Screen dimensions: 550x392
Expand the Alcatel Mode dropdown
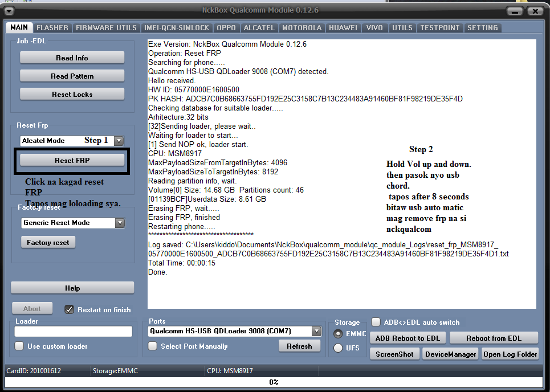tap(119, 141)
